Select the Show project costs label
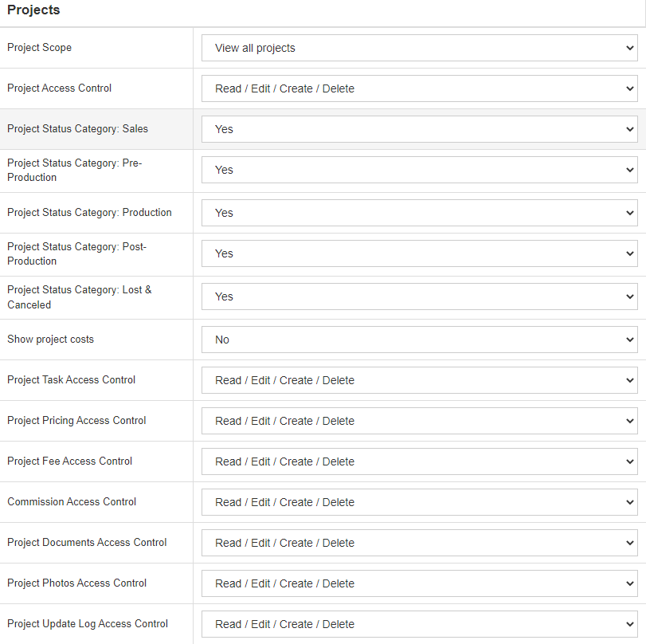This screenshot has height=644, width=646. (50, 340)
